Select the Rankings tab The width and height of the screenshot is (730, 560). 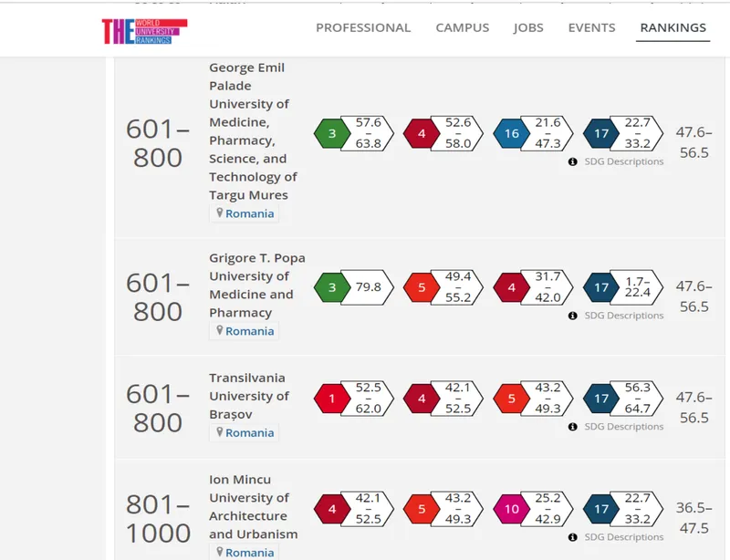[673, 27]
